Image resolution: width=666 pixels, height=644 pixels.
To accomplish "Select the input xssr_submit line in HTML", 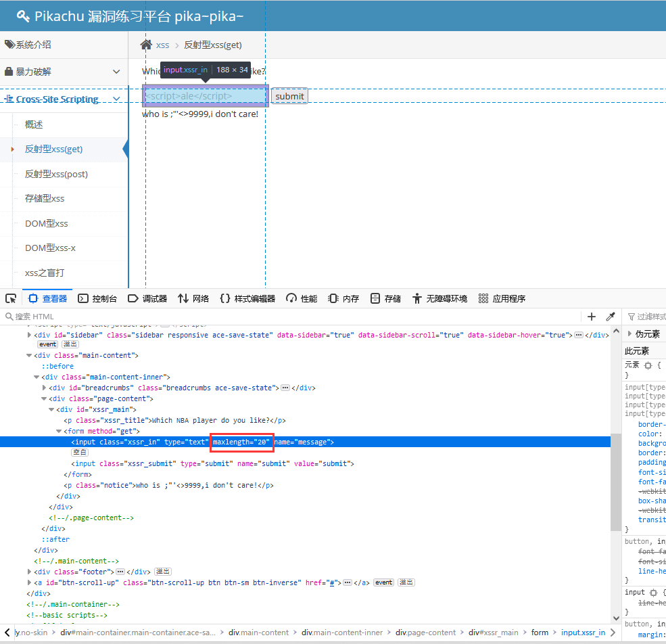I will 212,464.
